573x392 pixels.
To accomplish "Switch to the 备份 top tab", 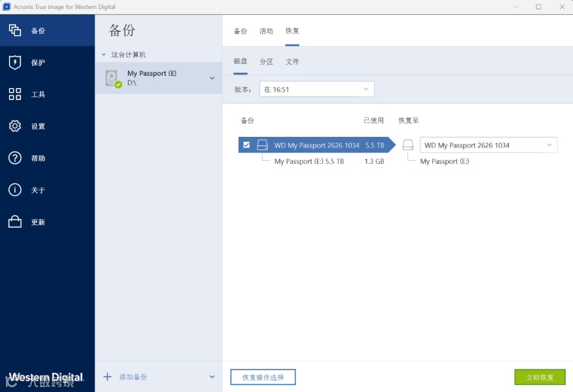I will tap(240, 31).
